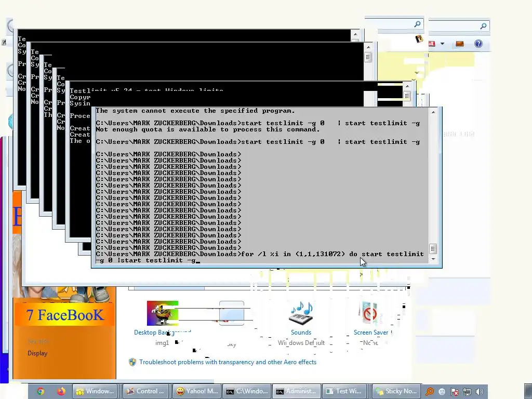Click the red view layout icon

click(x=432, y=44)
